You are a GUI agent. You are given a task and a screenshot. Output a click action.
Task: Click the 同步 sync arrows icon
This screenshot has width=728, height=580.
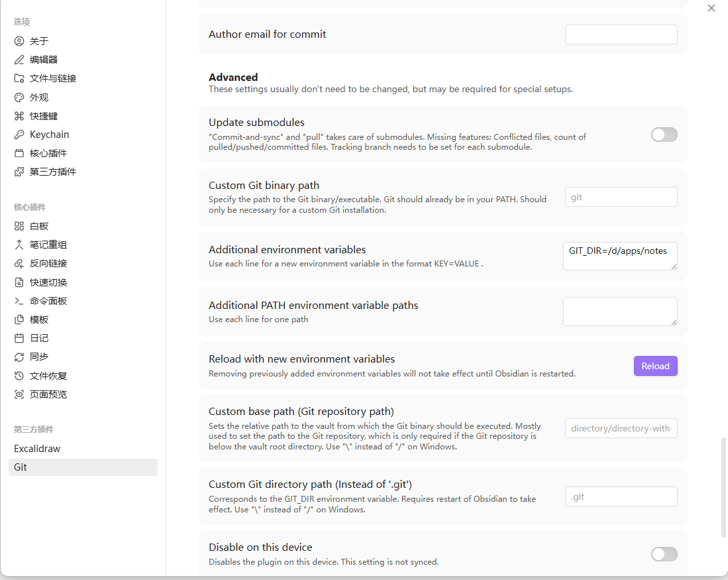(x=19, y=357)
